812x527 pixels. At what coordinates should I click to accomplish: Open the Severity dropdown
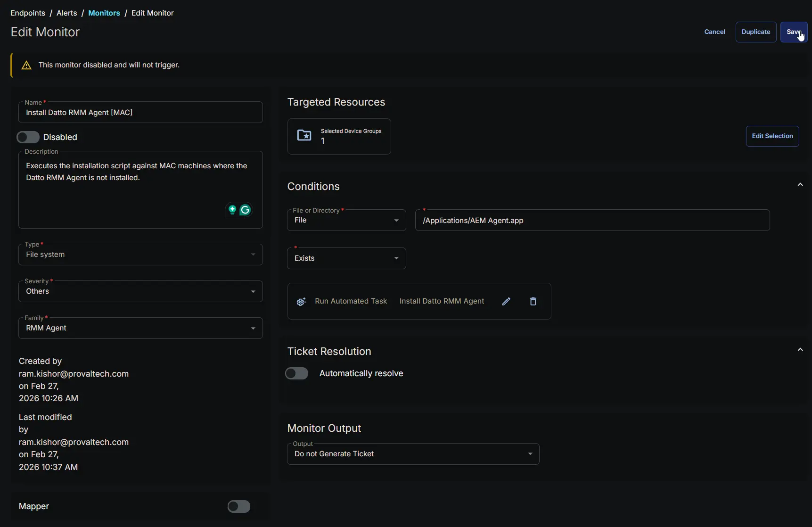coord(140,291)
